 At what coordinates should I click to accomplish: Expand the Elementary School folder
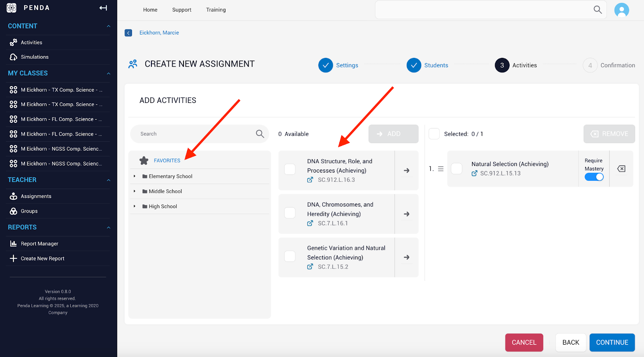(134, 176)
